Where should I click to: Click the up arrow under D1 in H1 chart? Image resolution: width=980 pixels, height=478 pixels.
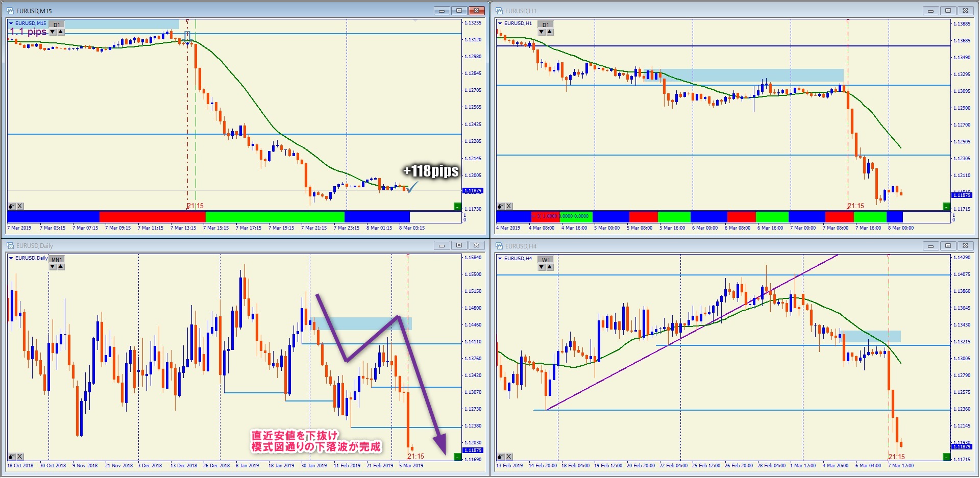(x=550, y=32)
